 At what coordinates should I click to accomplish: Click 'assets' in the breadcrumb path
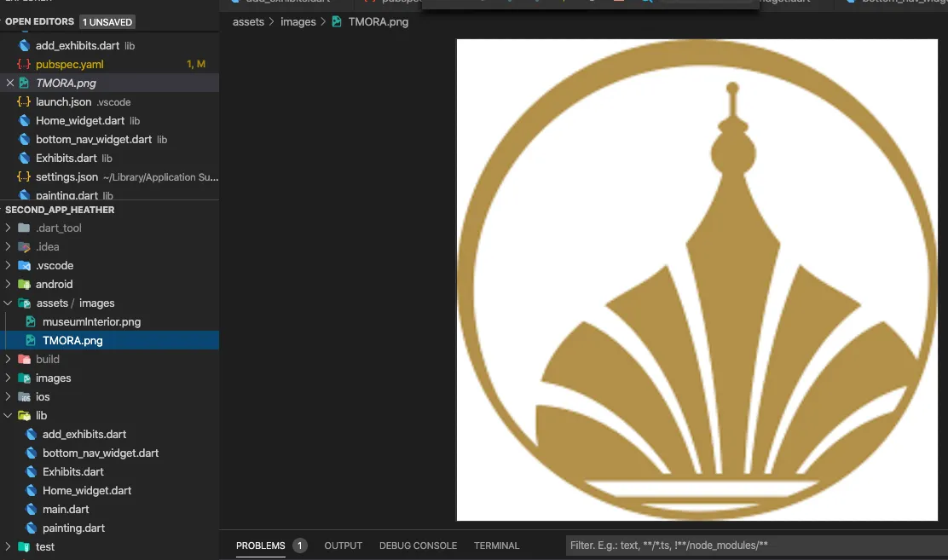pos(248,22)
